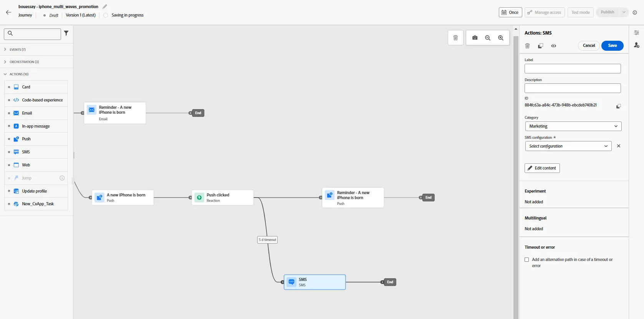Delete the SMS action in panel
The height and width of the screenshot is (319, 644).
(527, 46)
